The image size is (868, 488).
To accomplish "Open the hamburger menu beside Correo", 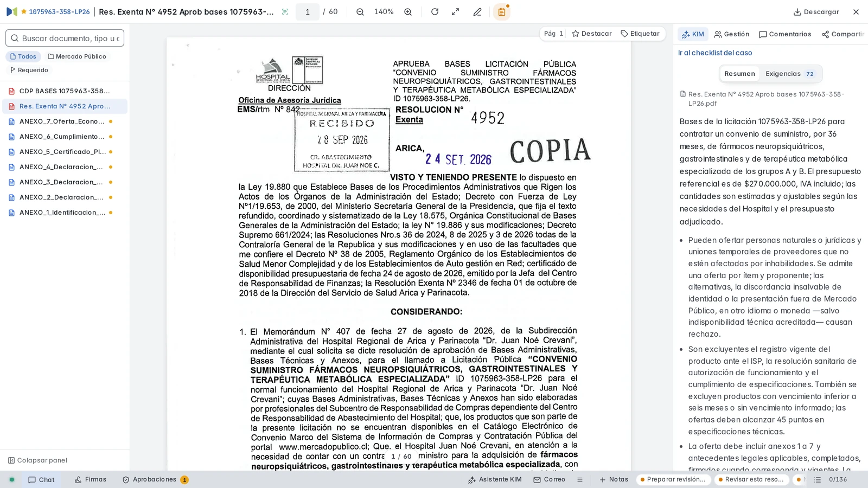I will click(x=580, y=480).
